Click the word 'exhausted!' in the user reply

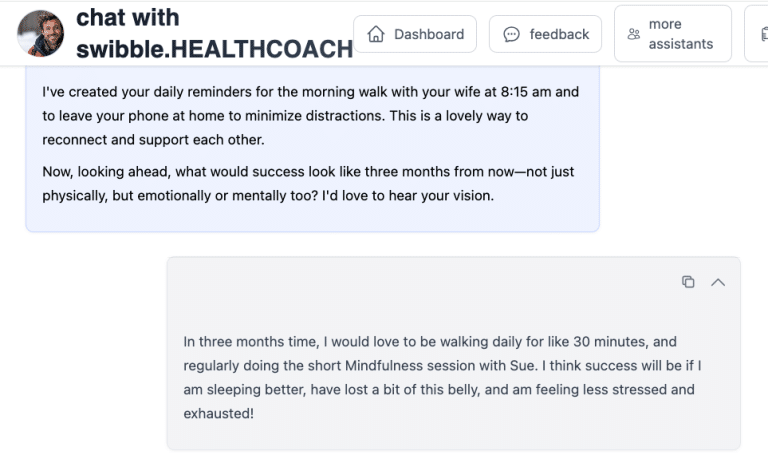219,413
